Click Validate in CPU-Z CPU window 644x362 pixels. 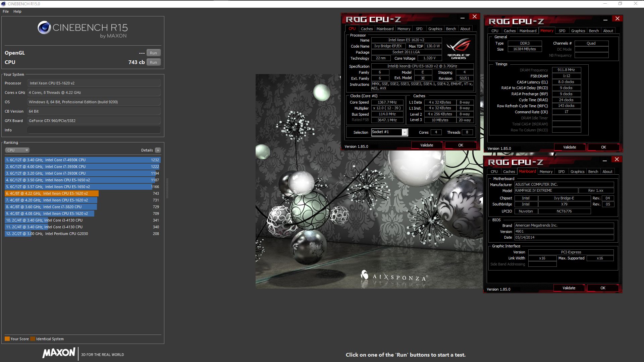(427, 145)
